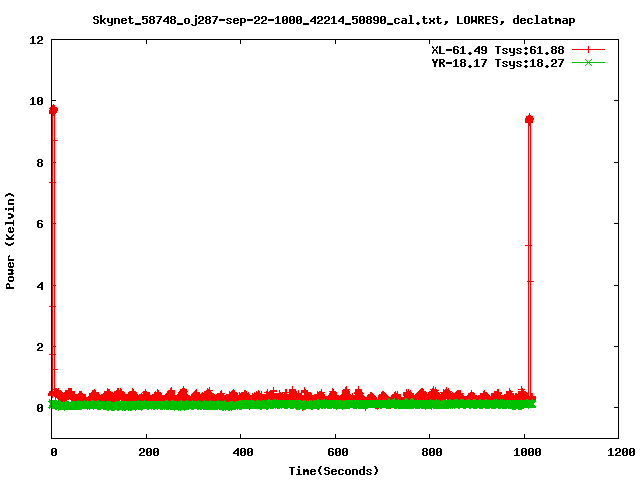Click the green YR legend line sample
This screenshot has width=640, height=480.
coord(588,62)
